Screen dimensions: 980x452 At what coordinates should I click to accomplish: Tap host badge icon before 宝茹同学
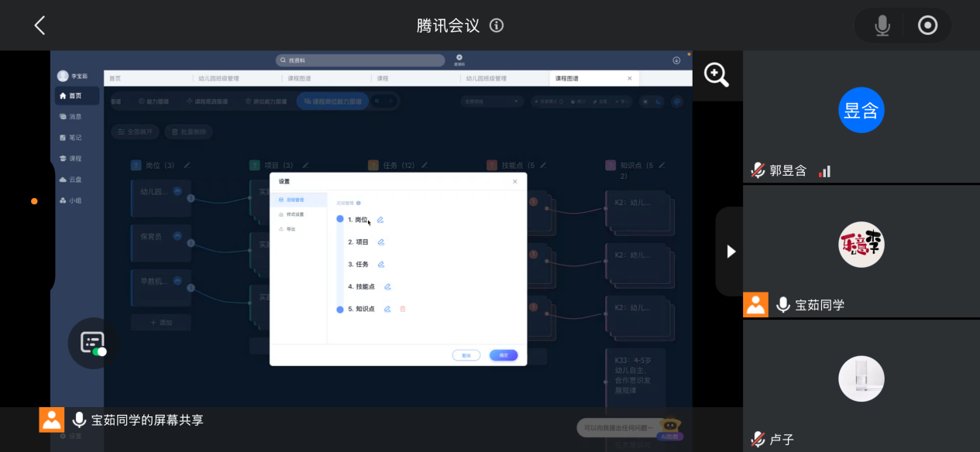[x=756, y=304]
